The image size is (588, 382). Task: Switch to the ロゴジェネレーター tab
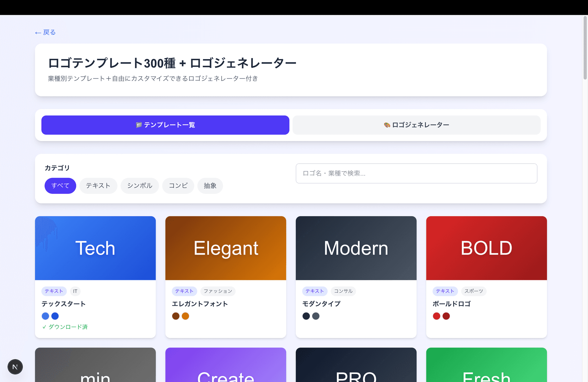coord(416,125)
